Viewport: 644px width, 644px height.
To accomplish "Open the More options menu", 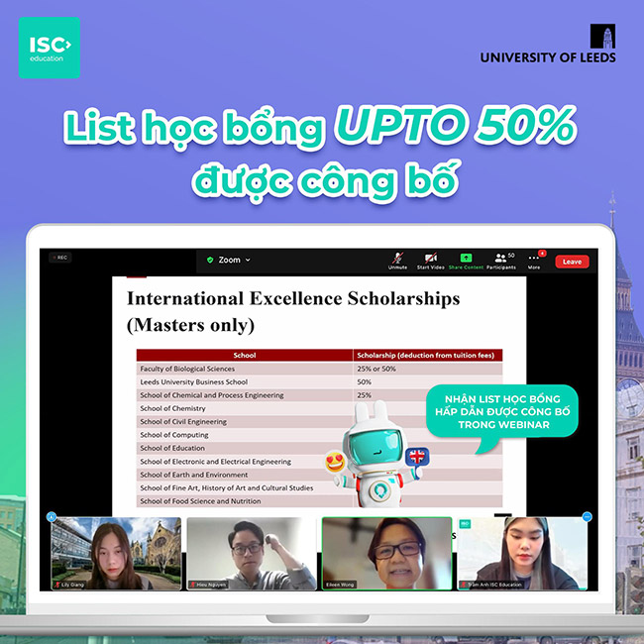I will [x=534, y=261].
